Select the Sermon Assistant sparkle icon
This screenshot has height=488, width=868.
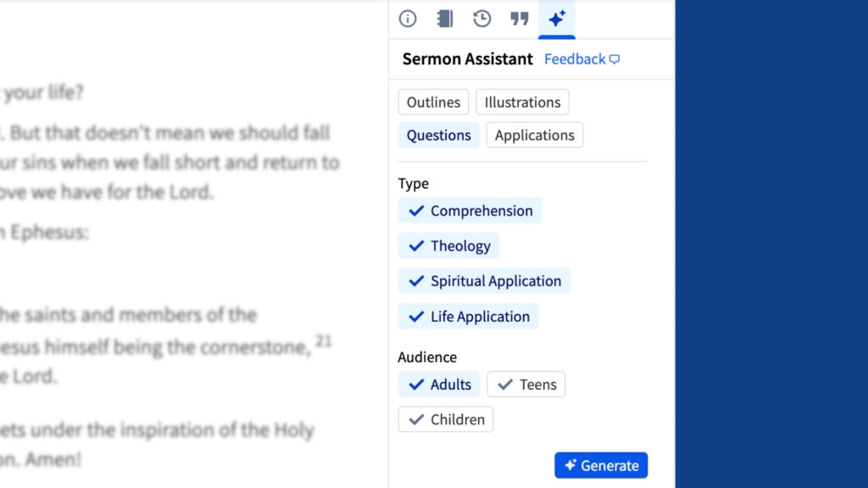557,19
